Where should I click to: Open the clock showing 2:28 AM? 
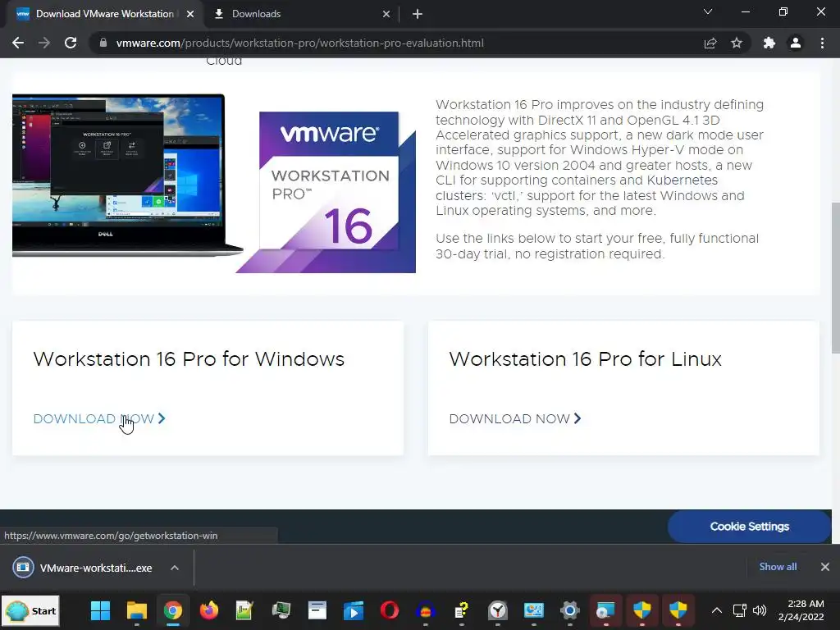click(x=801, y=610)
